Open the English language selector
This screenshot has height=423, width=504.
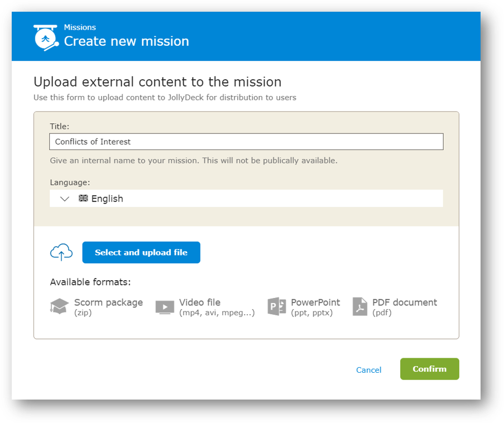coord(246,198)
